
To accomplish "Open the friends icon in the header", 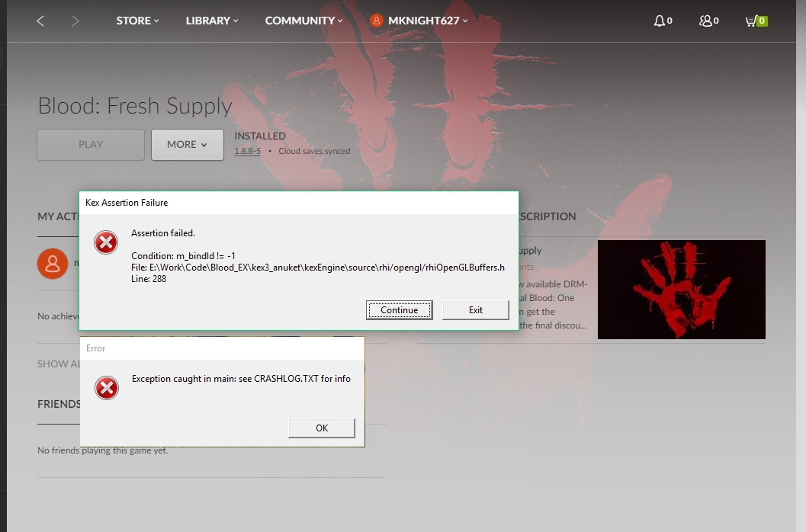I will pyautogui.click(x=705, y=21).
